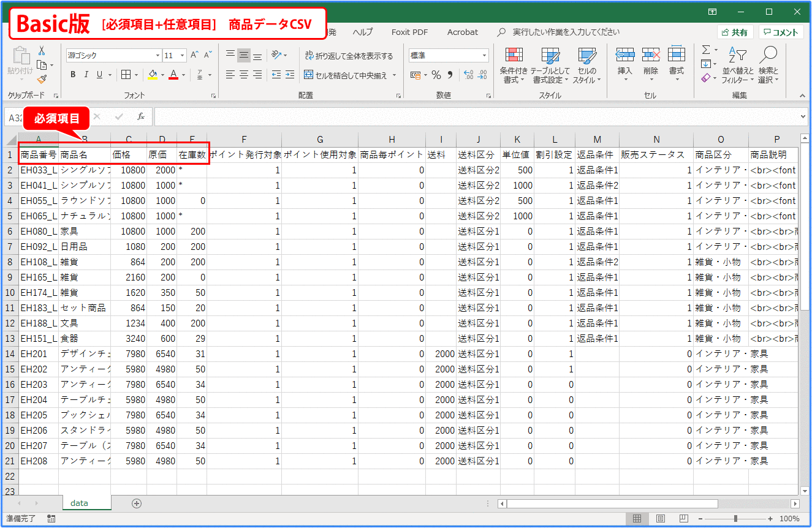Click the 共有 share button
This screenshot has height=528, width=812.
735,32
